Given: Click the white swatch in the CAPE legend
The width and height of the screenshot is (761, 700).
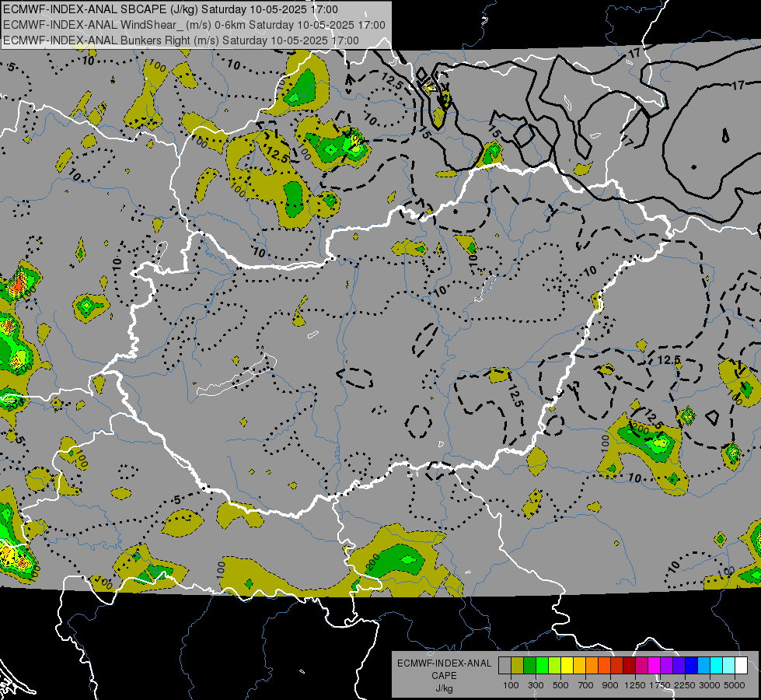Looking at the screenshot, I should coord(741,666).
